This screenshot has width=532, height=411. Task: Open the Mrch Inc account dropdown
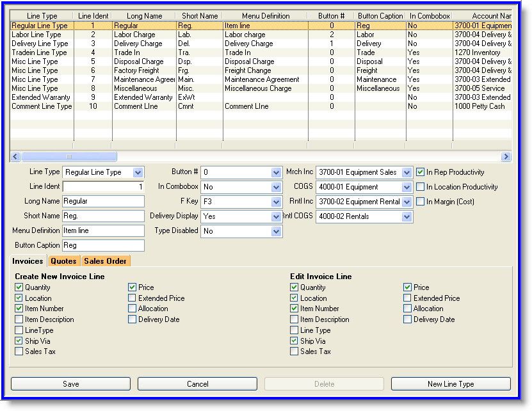[x=407, y=172]
